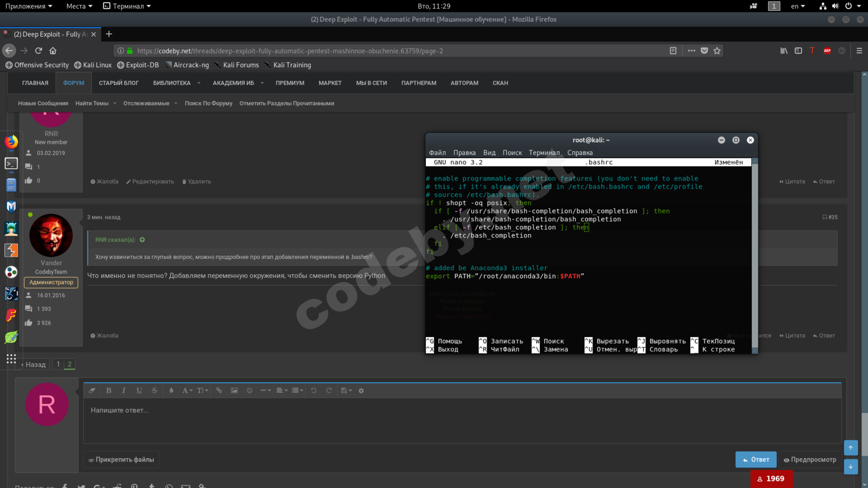The height and width of the screenshot is (488, 868).
Task: Expand the font size dropdown
Action: click(x=202, y=390)
